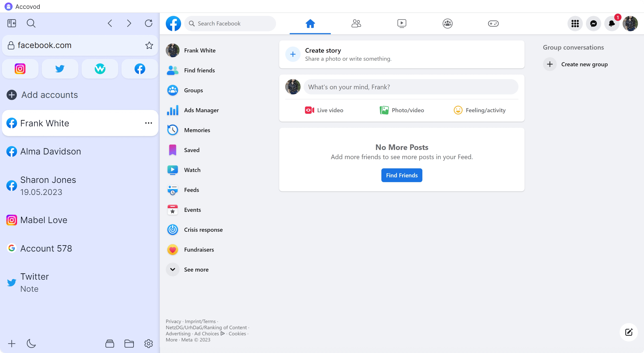Viewport: 644px width, 353px height.
Task: Expand browser history back arrow
Action: 110,23
